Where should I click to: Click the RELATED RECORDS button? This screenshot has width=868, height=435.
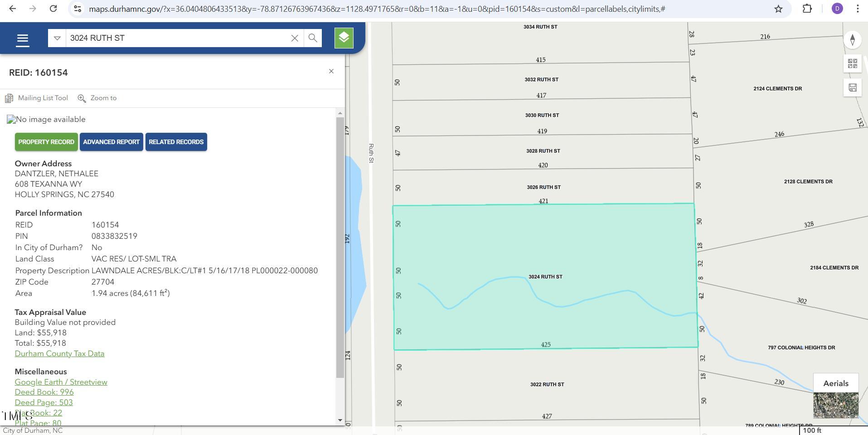176,142
